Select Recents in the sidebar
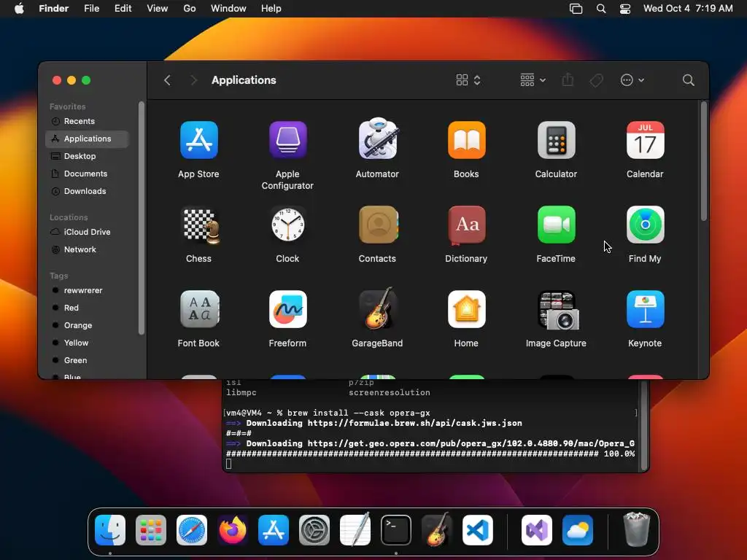This screenshot has height=560, width=747. pyautogui.click(x=88, y=122)
